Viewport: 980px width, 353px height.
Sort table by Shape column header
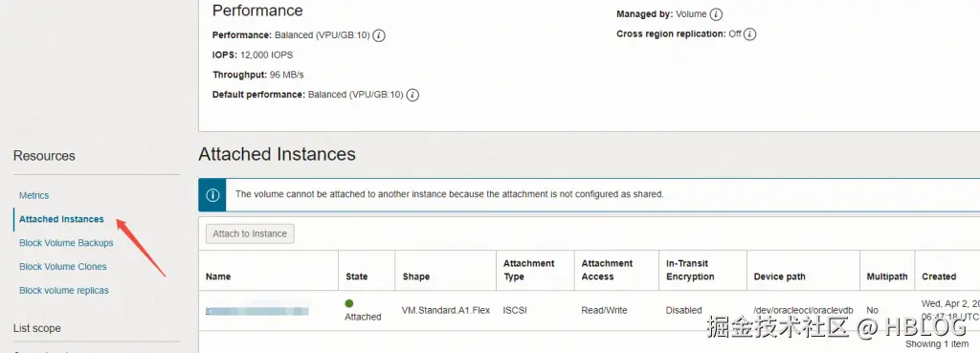(x=416, y=276)
